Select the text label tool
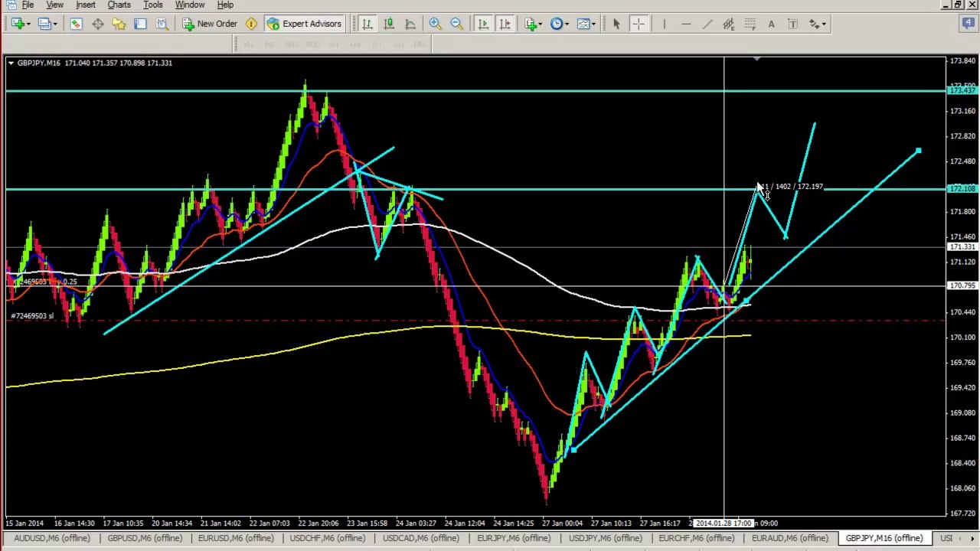 coord(792,24)
